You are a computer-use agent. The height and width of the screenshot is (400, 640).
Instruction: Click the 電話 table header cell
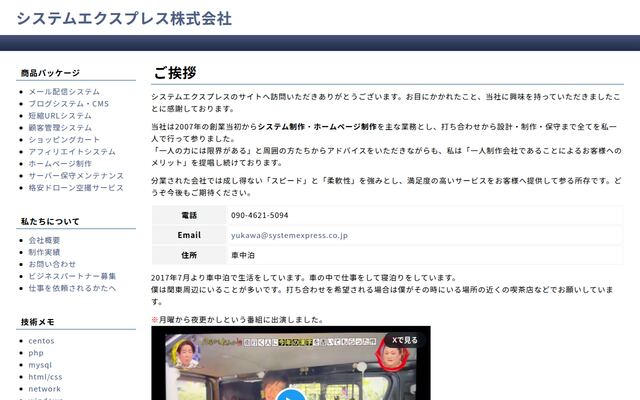pos(189,215)
